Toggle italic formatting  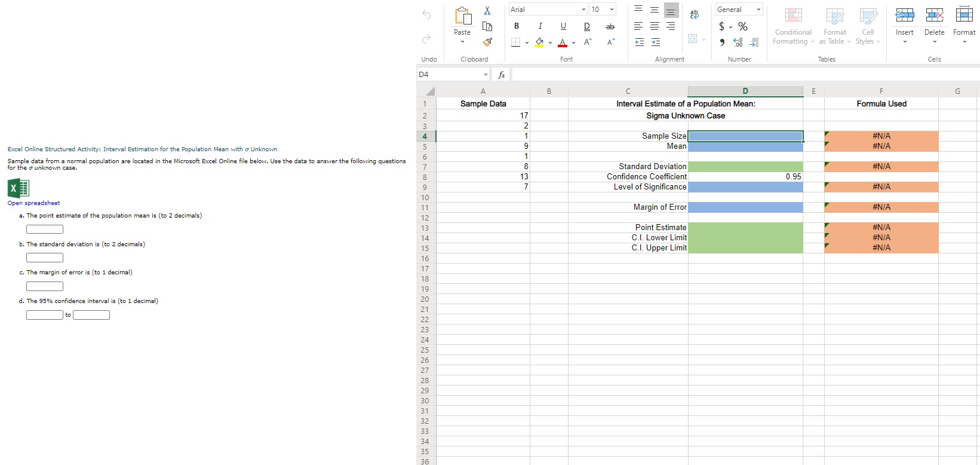(x=540, y=26)
